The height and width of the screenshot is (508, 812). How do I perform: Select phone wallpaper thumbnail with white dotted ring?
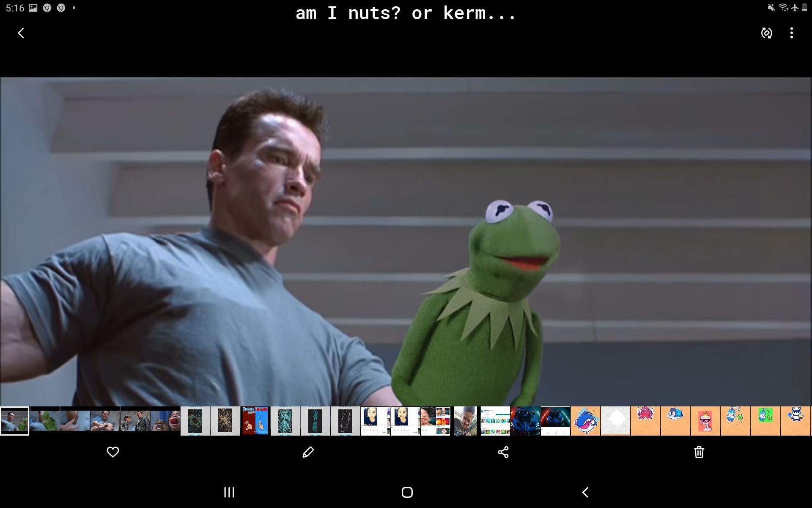[345, 421]
